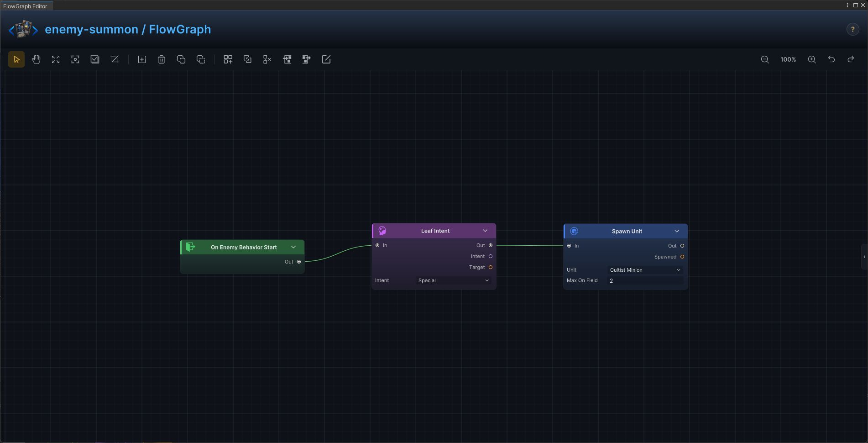Click the Max On Field value field
The width and height of the screenshot is (868, 443).
pyautogui.click(x=646, y=281)
